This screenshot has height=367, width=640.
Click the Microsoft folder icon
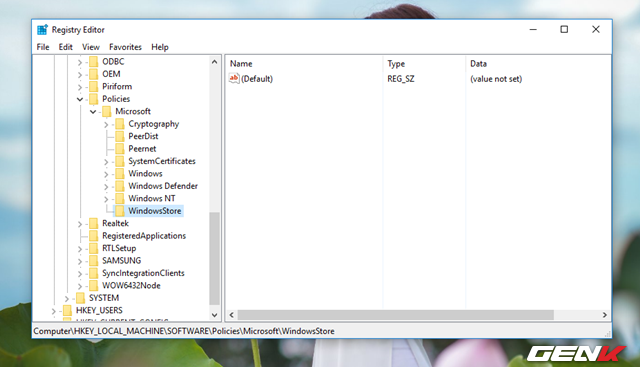[x=107, y=111]
